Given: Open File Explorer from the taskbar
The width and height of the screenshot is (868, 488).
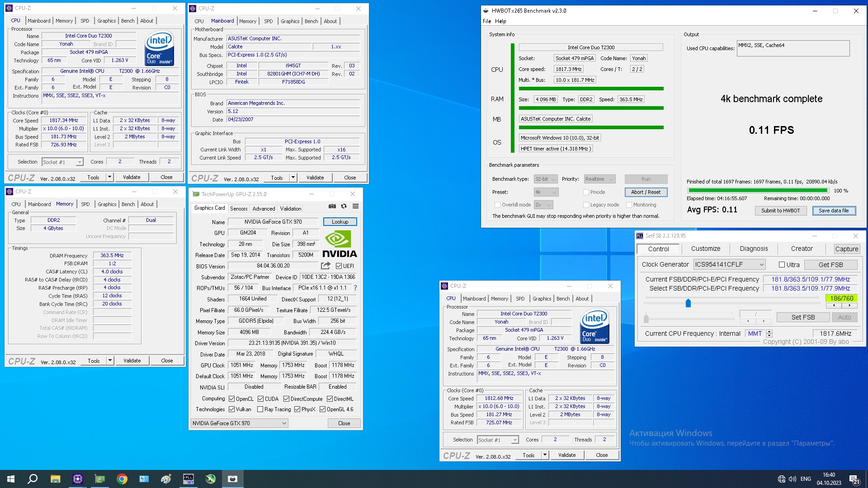Looking at the screenshot, I should [55, 479].
